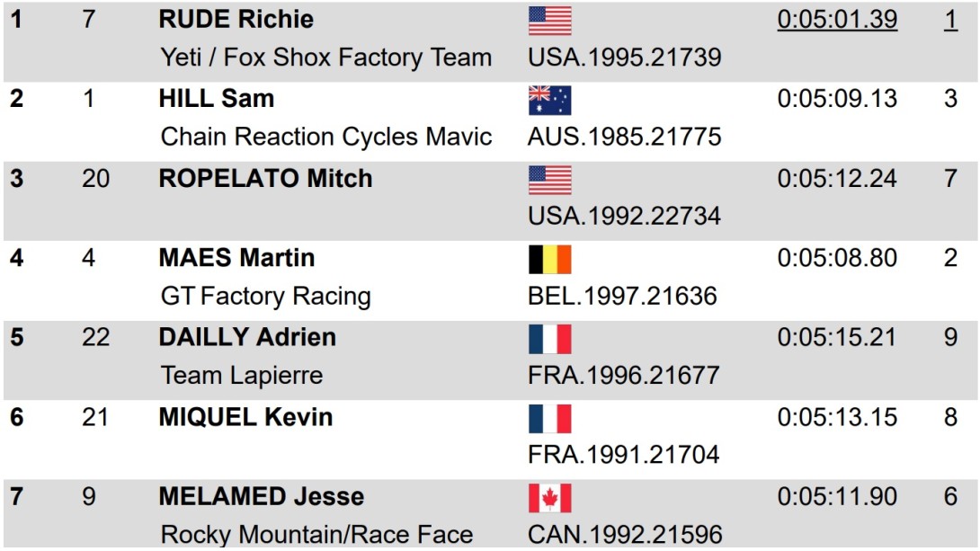Click Rocky Mountain/Race Face team text

point(316,535)
